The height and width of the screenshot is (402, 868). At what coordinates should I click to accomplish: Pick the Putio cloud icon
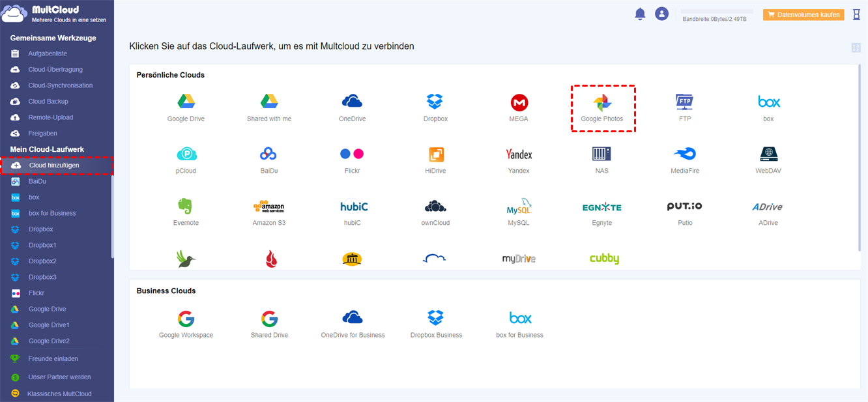point(684,207)
